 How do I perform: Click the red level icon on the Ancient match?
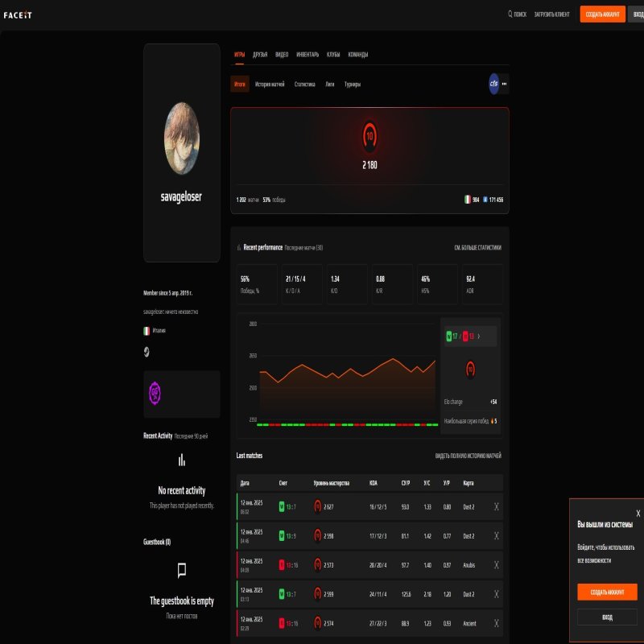click(x=318, y=621)
